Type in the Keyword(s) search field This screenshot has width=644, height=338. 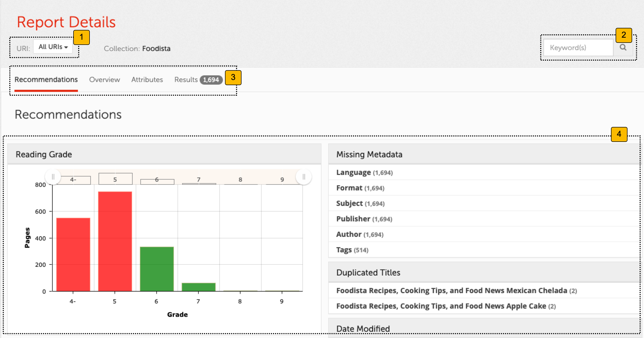tap(578, 48)
